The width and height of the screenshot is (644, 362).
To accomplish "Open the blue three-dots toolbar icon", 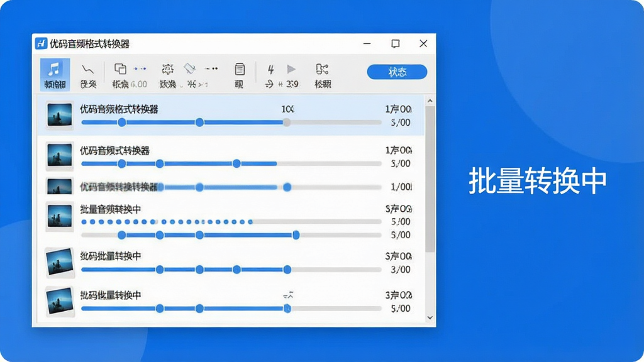I will [140, 69].
